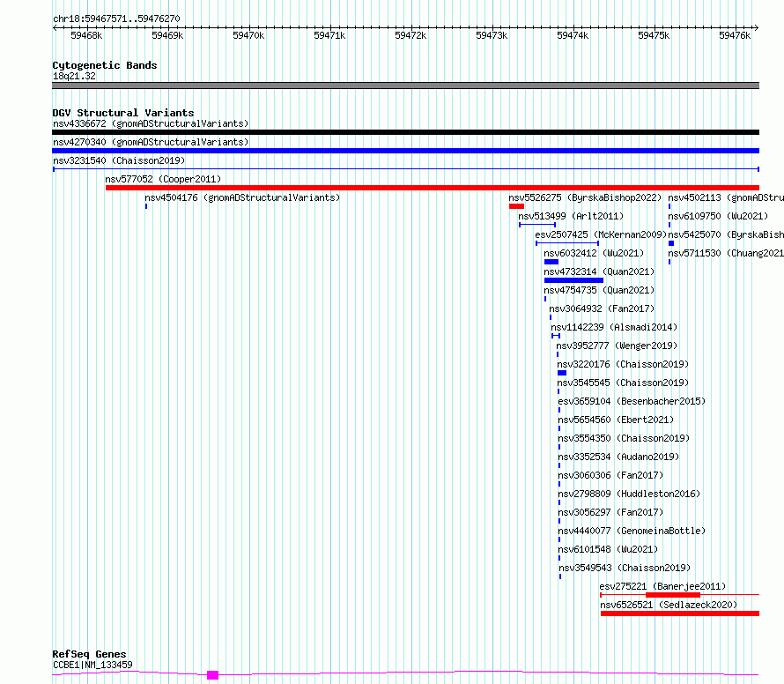Click the magenta CCBE1 exon block
Screen dimensions: 784x684
click(212, 675)
